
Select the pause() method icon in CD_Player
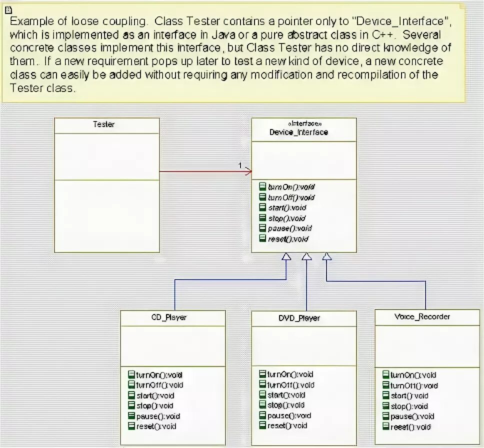point(131,416)
